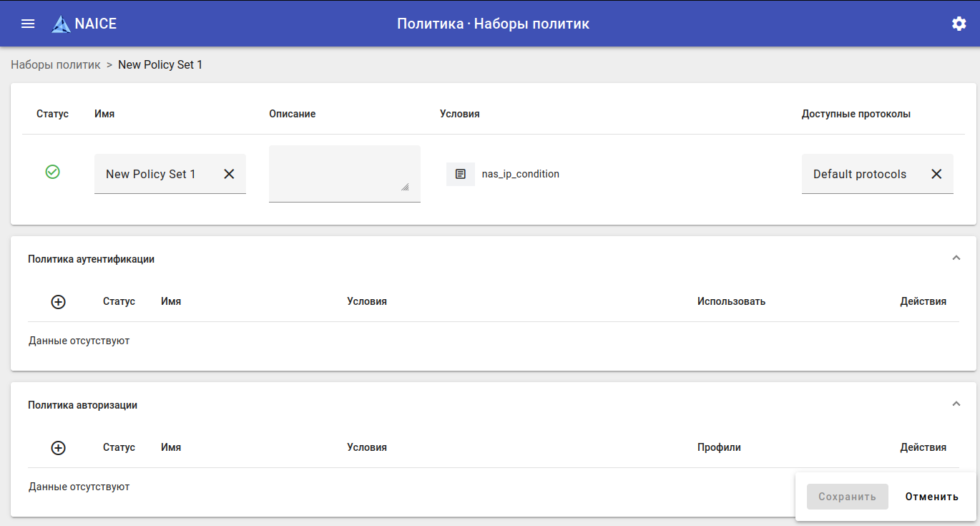980x526 pixels.
Task: Toggle the green policy set status icon
Action: [52, 172]
